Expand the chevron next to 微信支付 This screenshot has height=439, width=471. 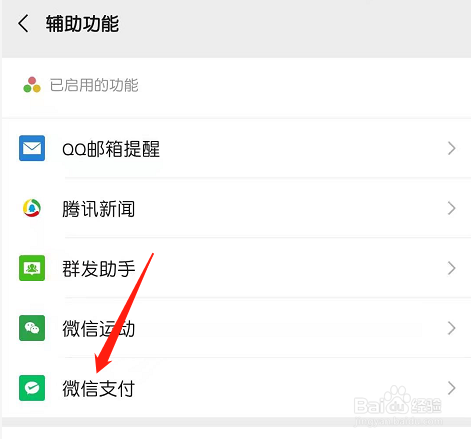click(x=451, y=388)
